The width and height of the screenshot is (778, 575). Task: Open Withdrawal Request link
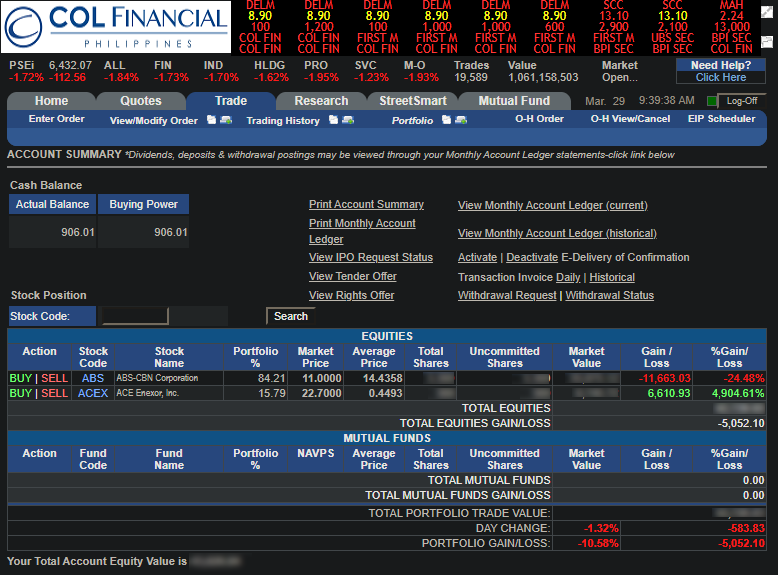tap(507, 295)
